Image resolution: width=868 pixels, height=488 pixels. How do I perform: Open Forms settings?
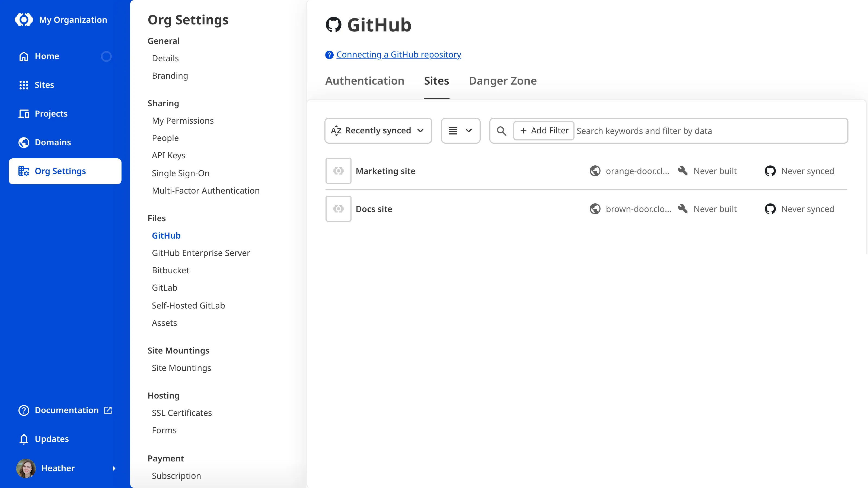[x=164, y=431]
